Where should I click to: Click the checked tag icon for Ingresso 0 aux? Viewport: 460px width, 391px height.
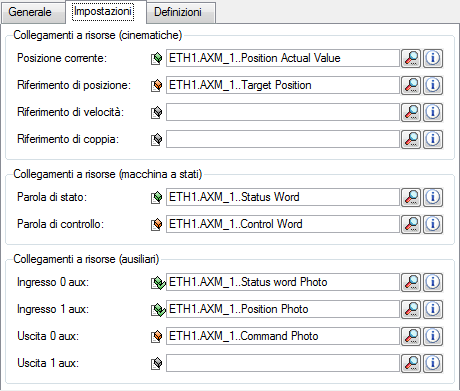click(x=157, y=283)
